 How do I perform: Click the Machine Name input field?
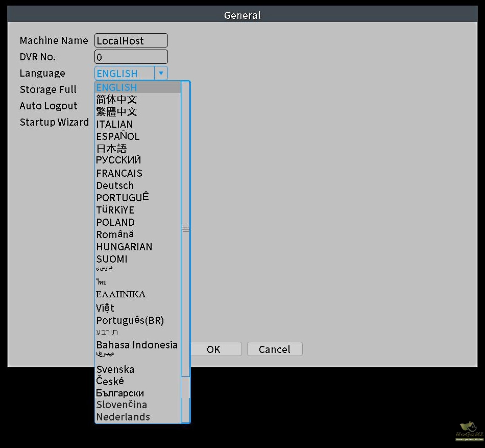[x=131, y=41]
